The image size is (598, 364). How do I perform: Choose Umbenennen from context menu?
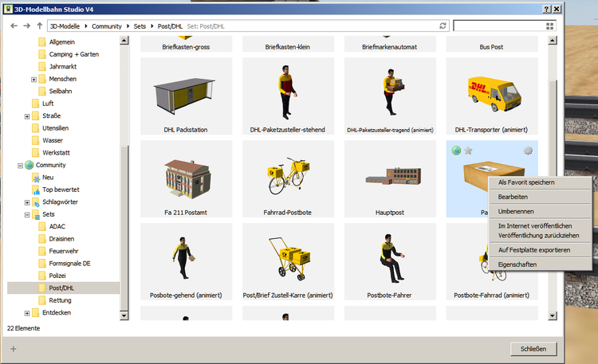point(540,212)
